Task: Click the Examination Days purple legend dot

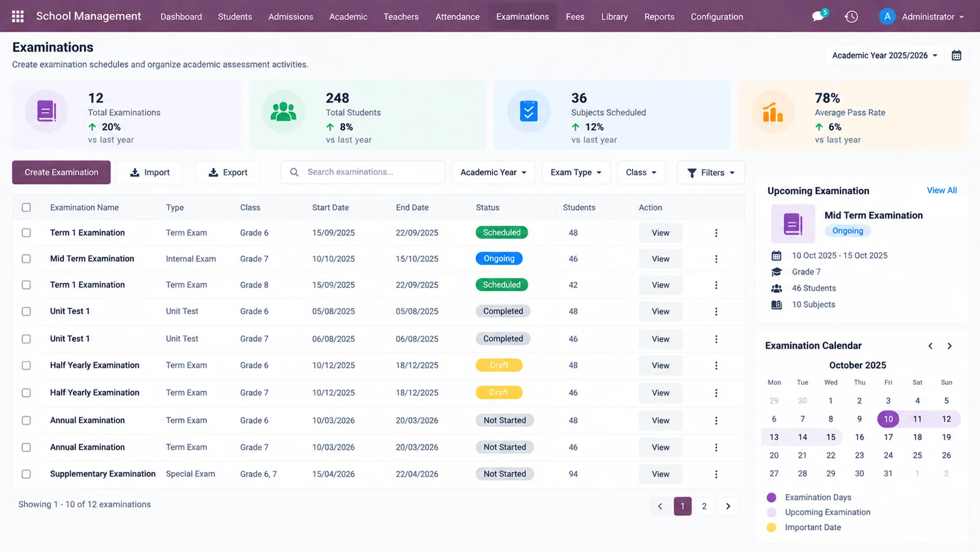Action: [771, 497]
